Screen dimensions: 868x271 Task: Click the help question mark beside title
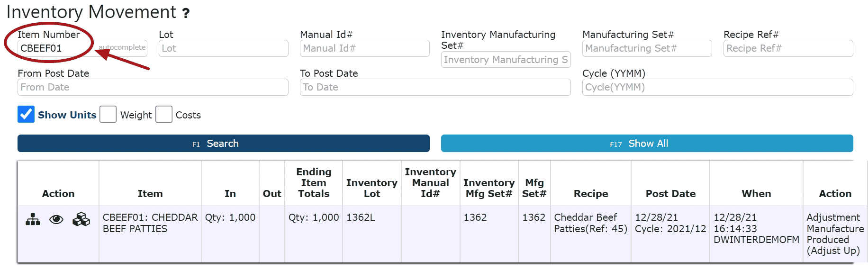186,13
